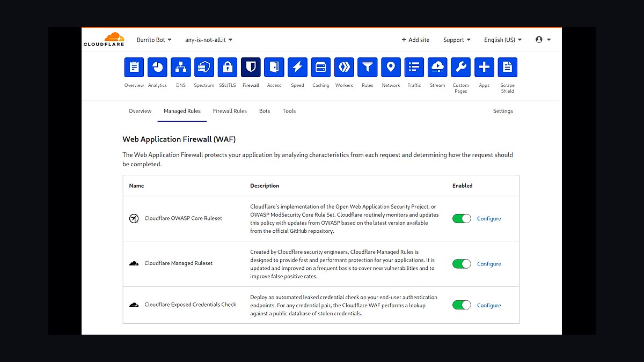Open the Bots tab
644x362 pixels.
pos(265,111)
